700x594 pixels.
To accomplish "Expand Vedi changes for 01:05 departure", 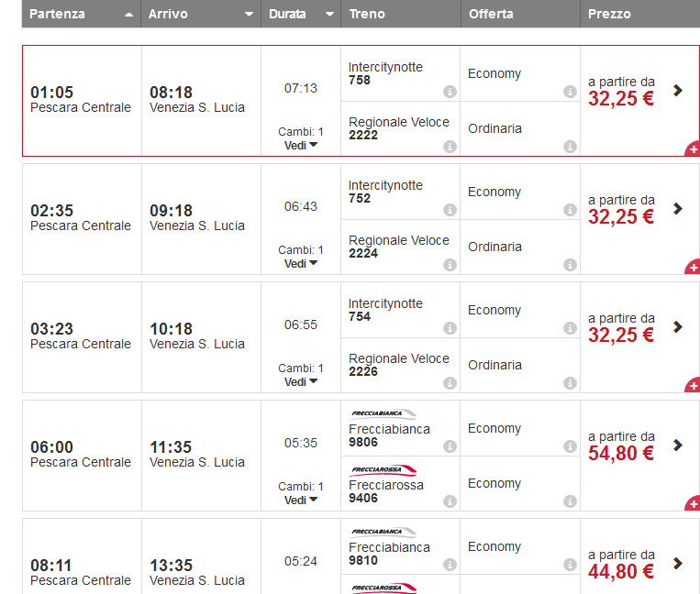I will click(x=301, y=145).
